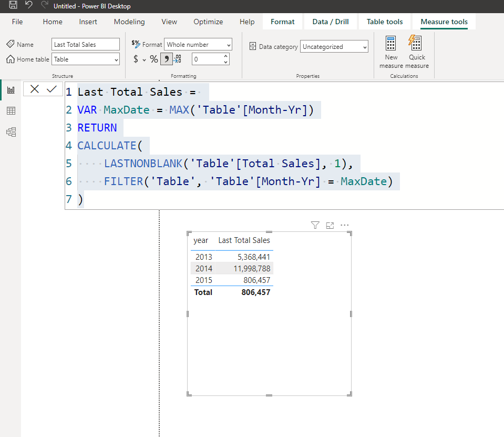Click the Data category icon
Screen dimensions: 504x437
[x=253, y=46]
